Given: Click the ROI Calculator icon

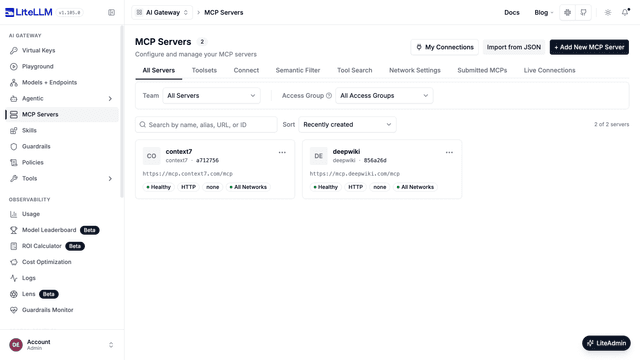Looking at the screenshot, I should [x=14, y=246].
